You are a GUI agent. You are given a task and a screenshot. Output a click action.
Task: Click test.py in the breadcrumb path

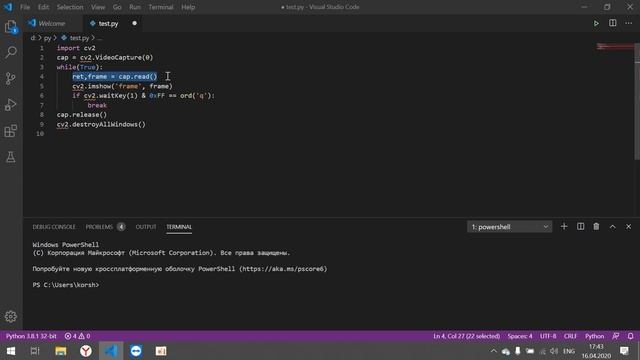pyautogui.click(x=79, y=38)
